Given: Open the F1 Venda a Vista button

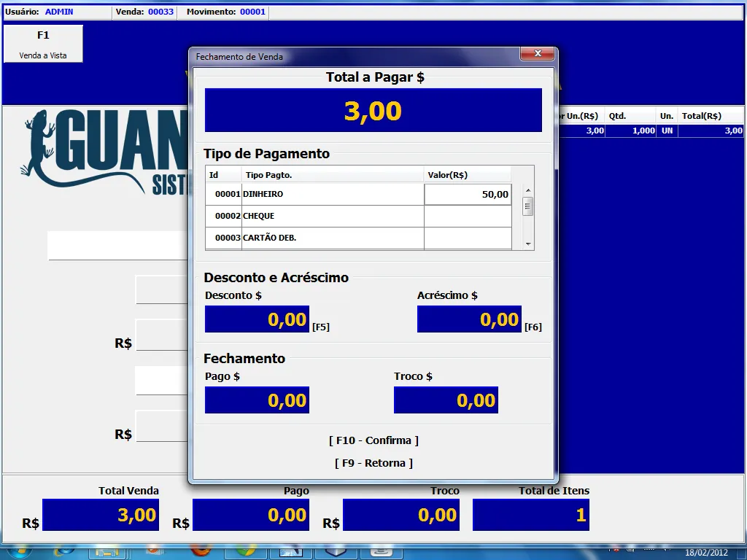Looking at the screenshot, I should pyautogui.click(x=43, y=44).
